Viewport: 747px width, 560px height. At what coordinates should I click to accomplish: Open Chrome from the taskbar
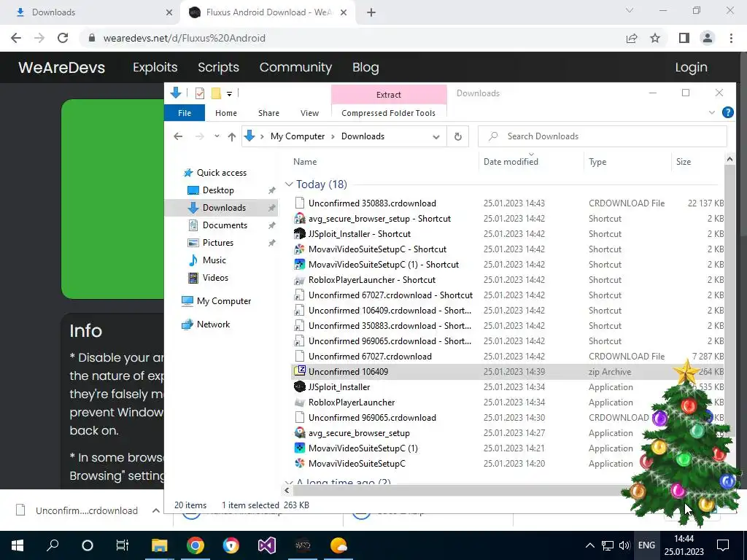(196, 545)
